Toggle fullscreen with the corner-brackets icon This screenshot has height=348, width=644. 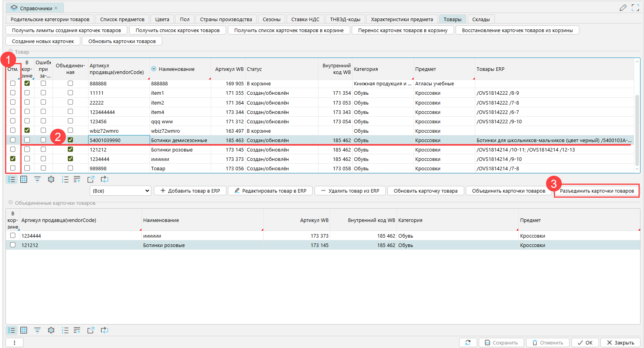pyautogui.click(x=635, y=8)
